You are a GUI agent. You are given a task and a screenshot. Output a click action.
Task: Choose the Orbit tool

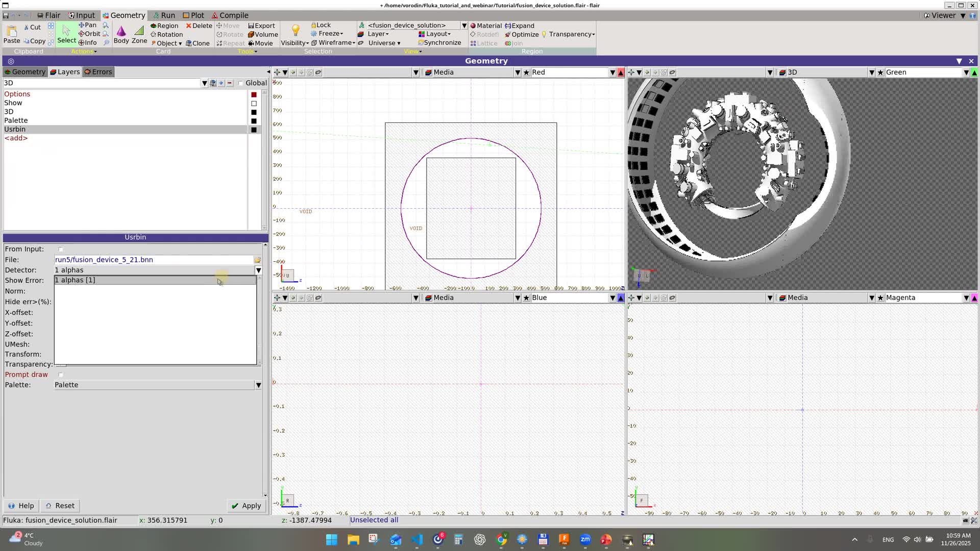tap(89, 34)
